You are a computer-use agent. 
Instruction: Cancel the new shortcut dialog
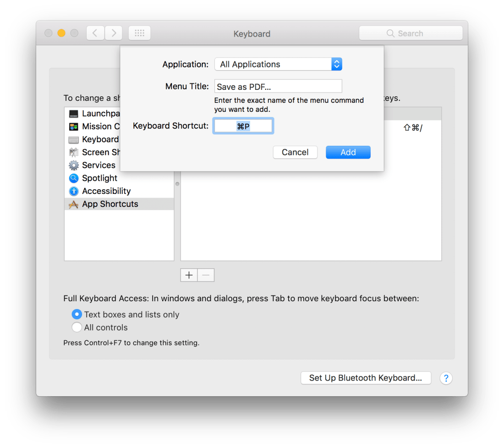295,152
